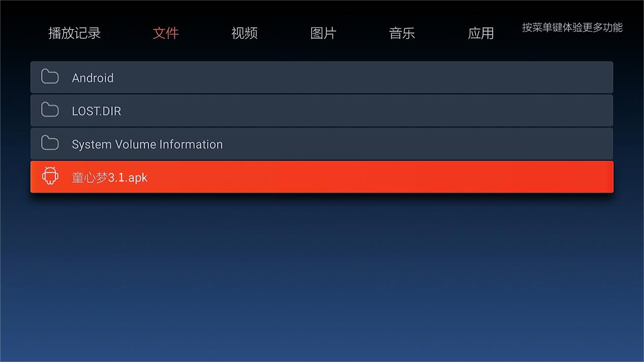Click the LOST.DIR folder icon
The width and height of the screenshot is (644, 362).
[x=50, y=110]
